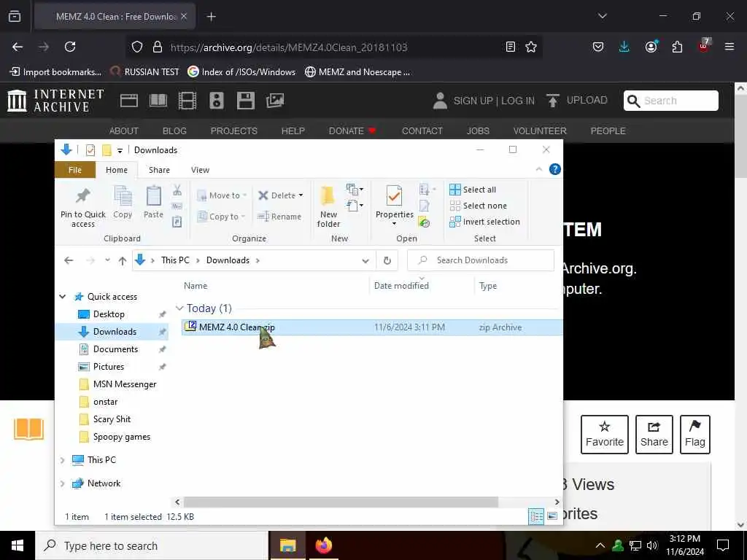Open Firefox hamburger application menu
Viewport: 747px width, 560px height.
tap(729, 47)
